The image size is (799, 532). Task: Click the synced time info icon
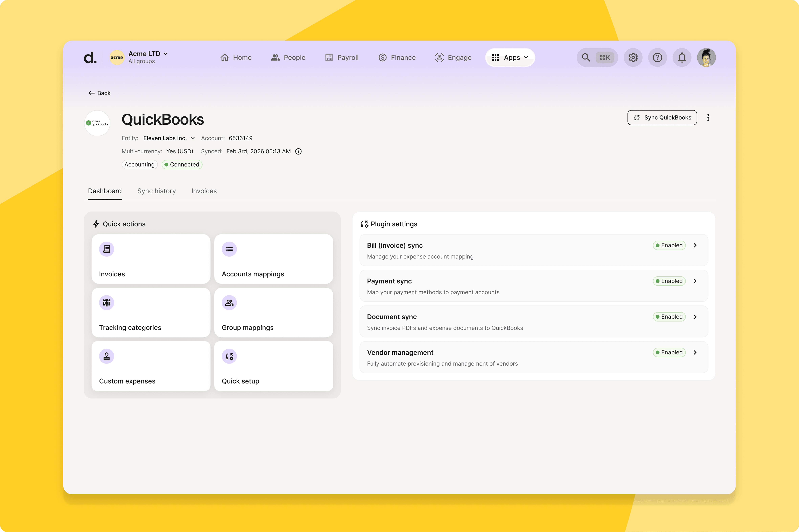click(x=298, y=151)
